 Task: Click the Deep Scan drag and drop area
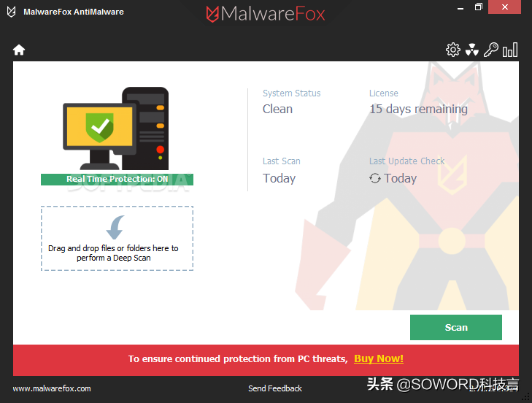117,238
